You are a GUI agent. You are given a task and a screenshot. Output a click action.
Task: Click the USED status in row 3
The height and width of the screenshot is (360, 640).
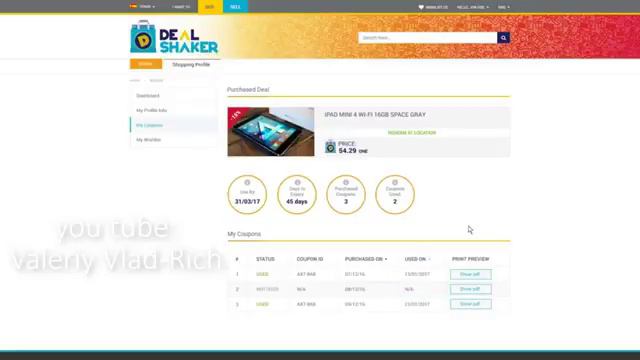[x=262, y=304]
